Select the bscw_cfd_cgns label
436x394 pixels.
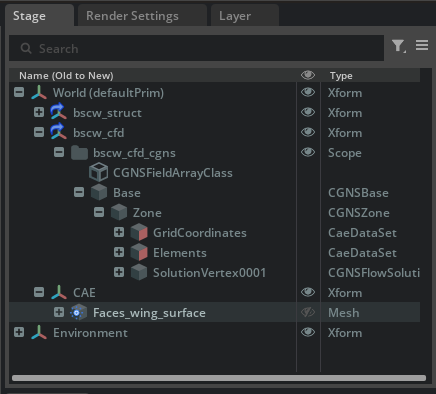click(134, 153)
